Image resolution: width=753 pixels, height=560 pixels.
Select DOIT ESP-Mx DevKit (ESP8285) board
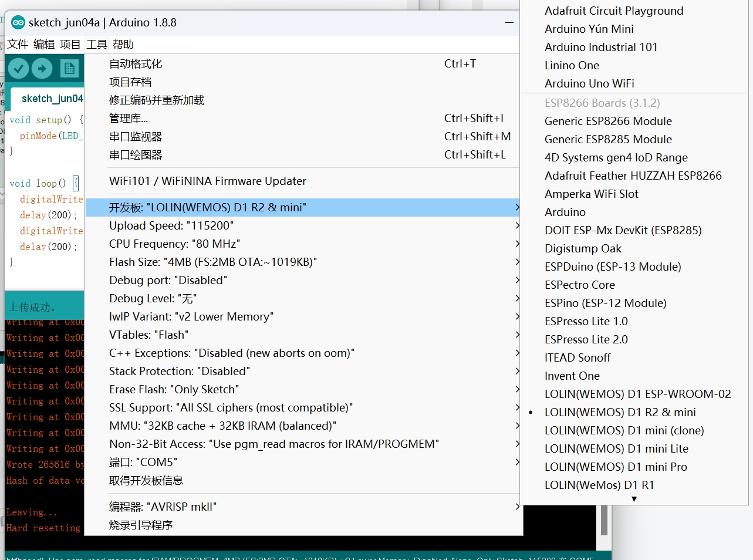(634, 231)
